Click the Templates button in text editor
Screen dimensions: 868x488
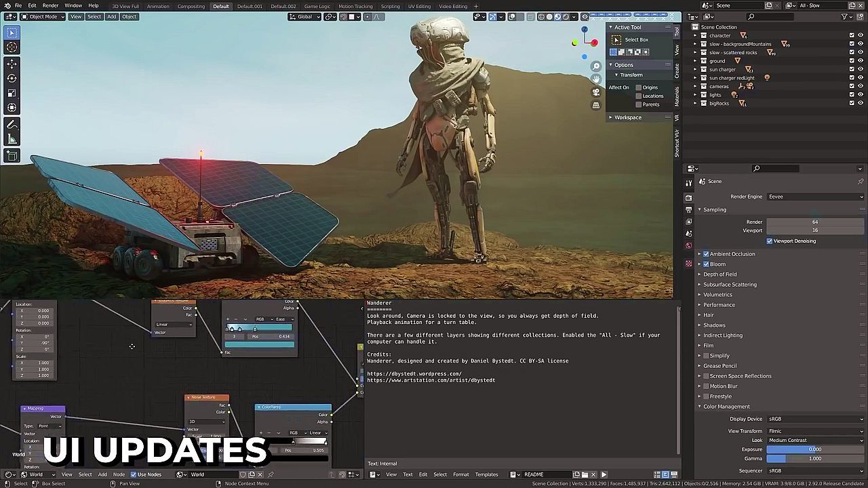pos(486,474)
